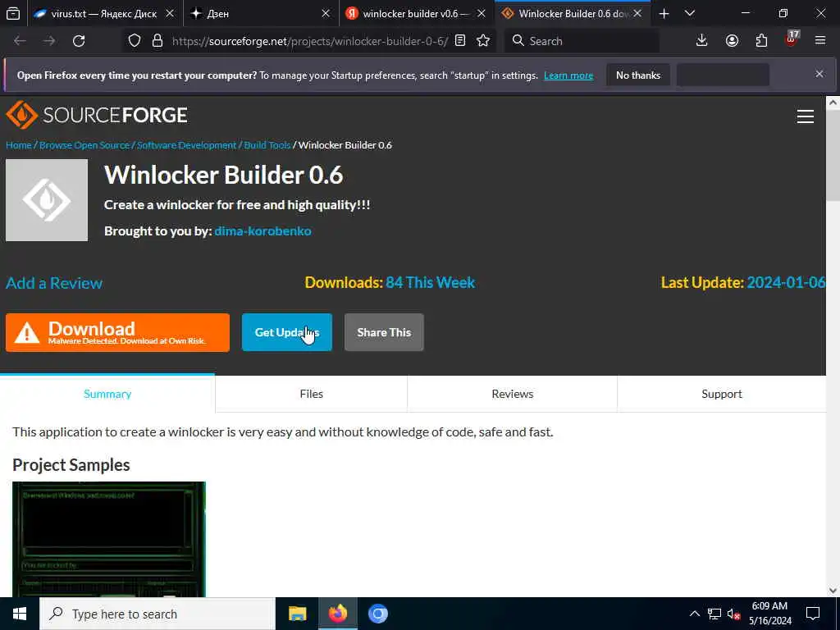Close the active Winlocker Builder tab
This screenshot has width=840, height=630.
pyautogui.click(x=637, y=14)
